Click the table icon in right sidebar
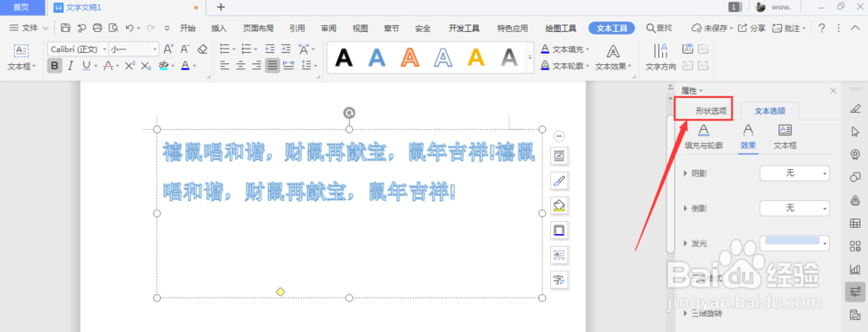Image resolution: width=868 pixels, height=332 pixels. pos(855,223)
